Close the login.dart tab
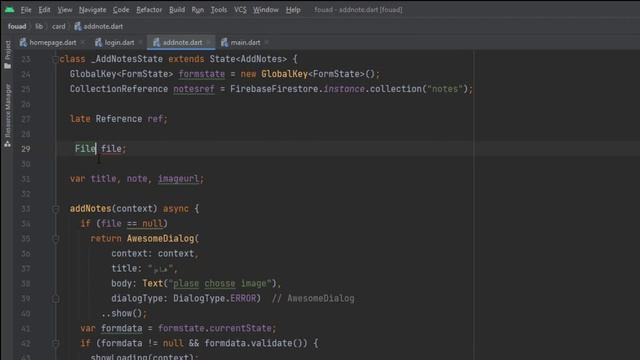Image resolution: width=640 pixels, height=360 pixels. click(x=140, y=42)
